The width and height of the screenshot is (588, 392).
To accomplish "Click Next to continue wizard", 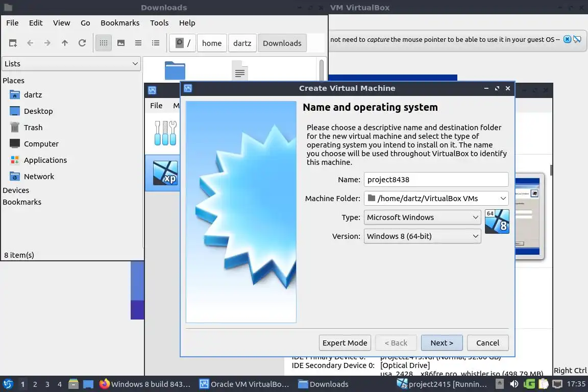I will pyautogui.click(x=442, y=343).
